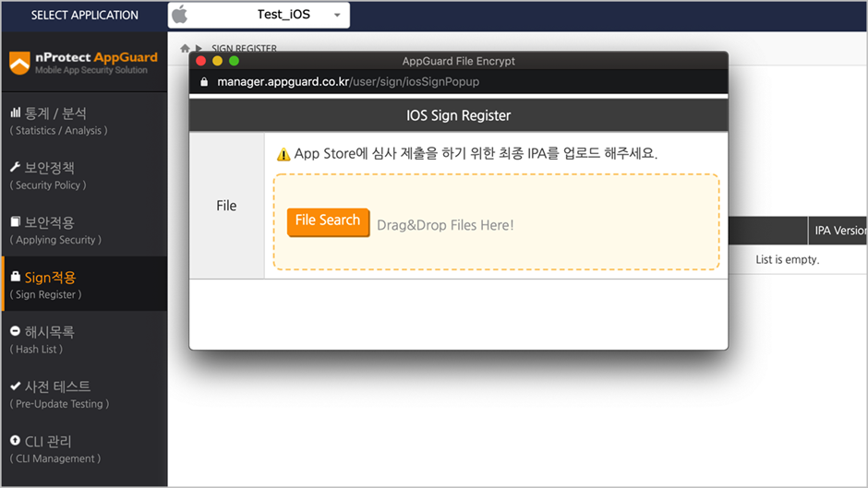This screenshot has width=868, height=488.
Task: Click the SELECT APPLICATION label
Action: [x=85, y=15]
